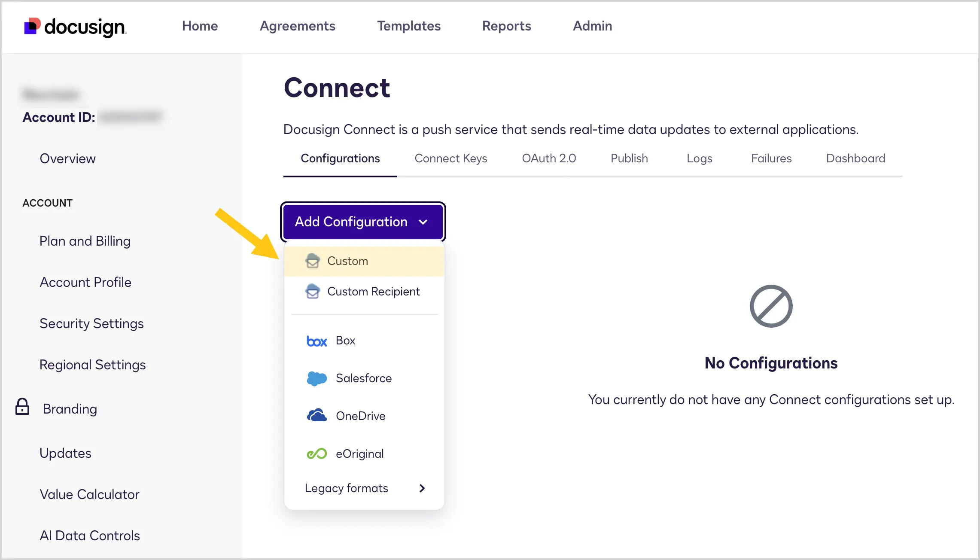
Task: Choose Box from the configuration menu
Action: [364, 341]
